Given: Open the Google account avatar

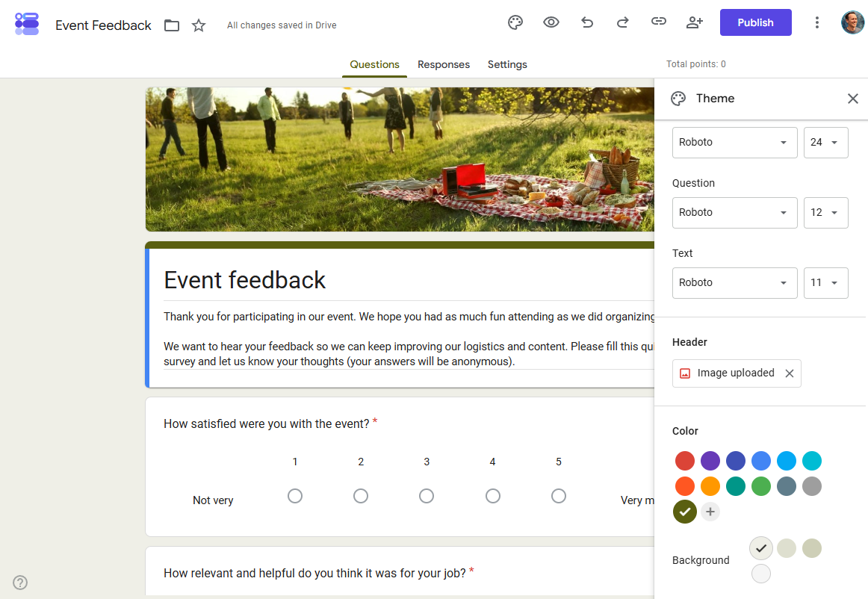Looking at the screenshot, I should coord(852,22).
